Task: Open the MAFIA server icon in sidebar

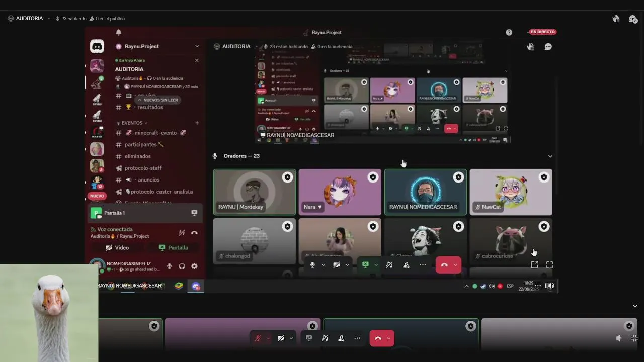Action: pos(97,132)
